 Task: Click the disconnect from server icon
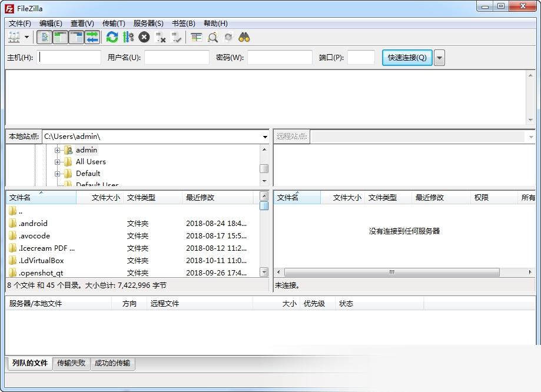point(161,37)
